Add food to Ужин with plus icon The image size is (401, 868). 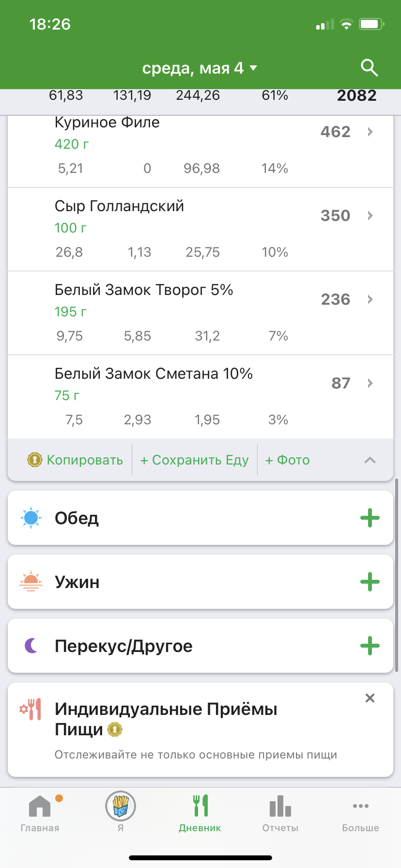coord(370,582)
